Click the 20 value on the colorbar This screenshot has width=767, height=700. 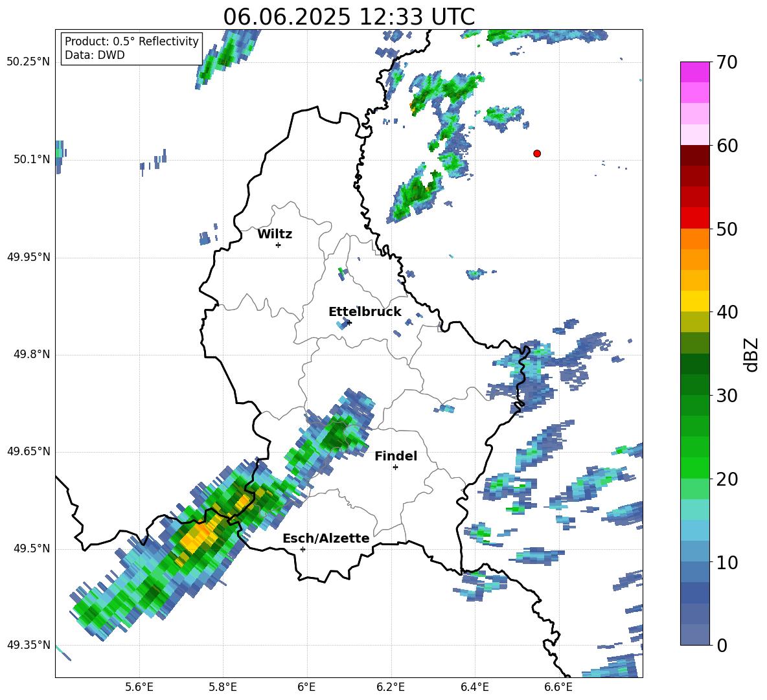(727, 479)
